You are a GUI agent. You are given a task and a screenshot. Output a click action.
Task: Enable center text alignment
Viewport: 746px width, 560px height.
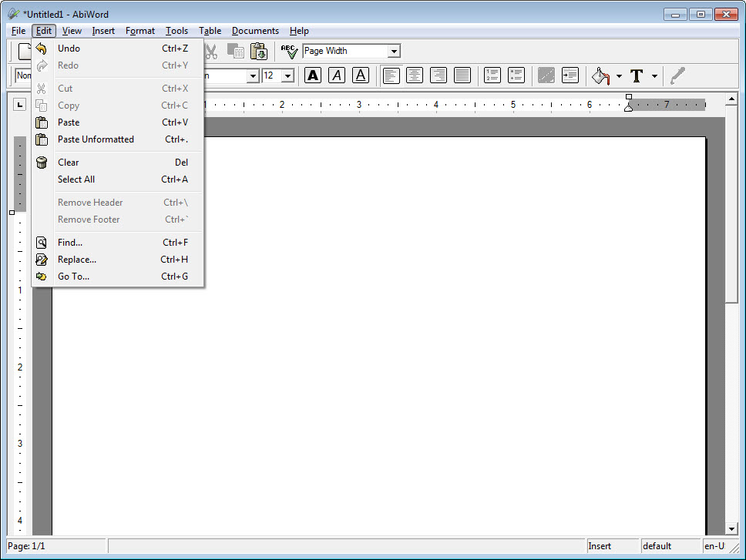(415, 75)
